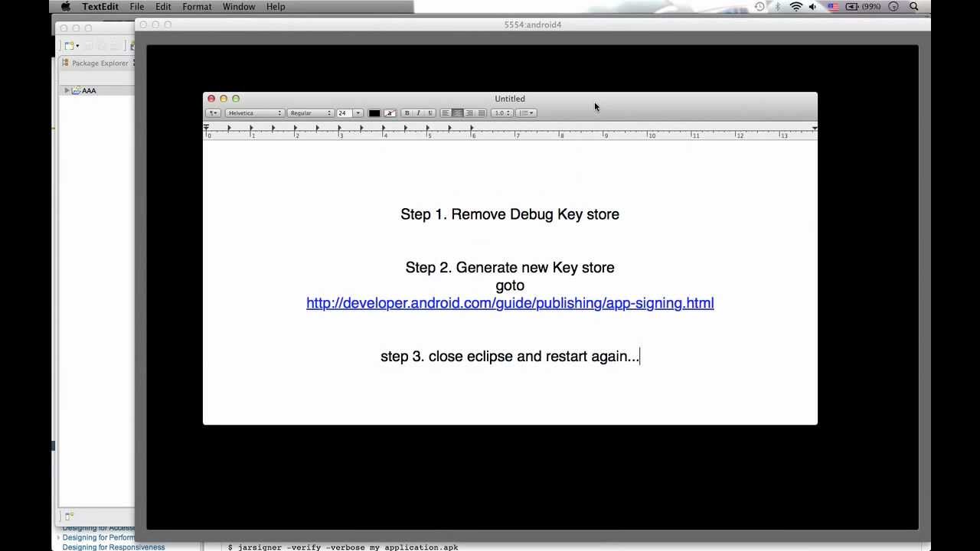The height and width of the screenshot is (551, 980).
Task: Open the developer.android.com app-signing link
Action: [510, 303]
